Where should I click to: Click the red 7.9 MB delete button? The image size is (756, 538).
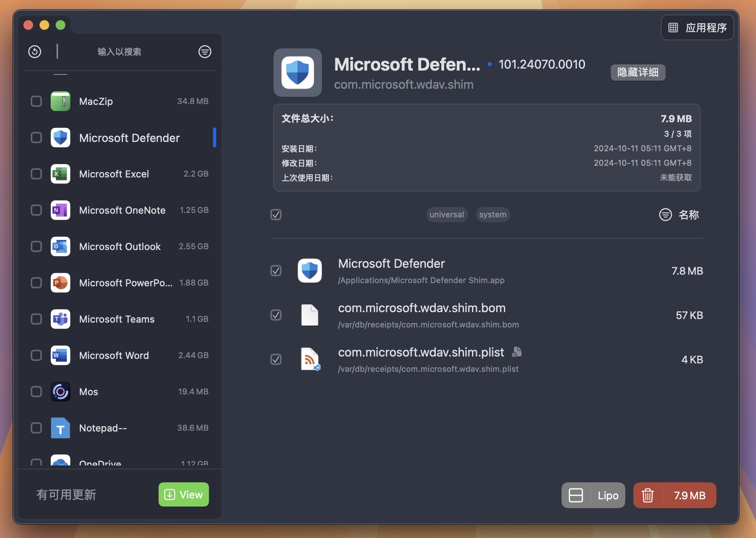[674, 495]
